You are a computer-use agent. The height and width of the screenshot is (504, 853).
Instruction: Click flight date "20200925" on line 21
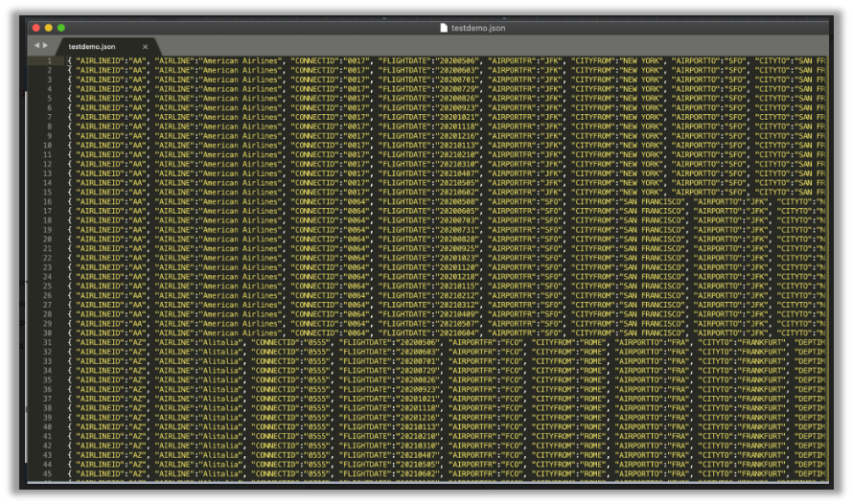pyautogui.click(x=457, y=248)
